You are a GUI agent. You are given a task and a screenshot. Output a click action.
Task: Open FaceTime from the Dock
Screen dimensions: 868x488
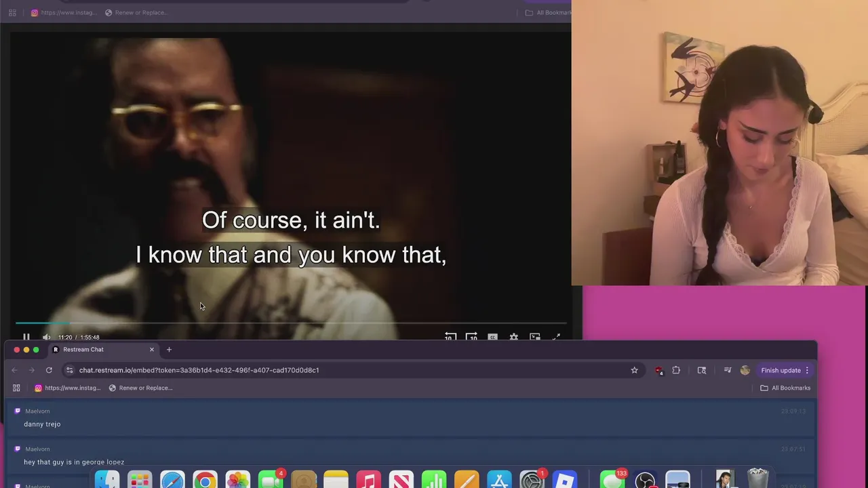tap(271, 480)
